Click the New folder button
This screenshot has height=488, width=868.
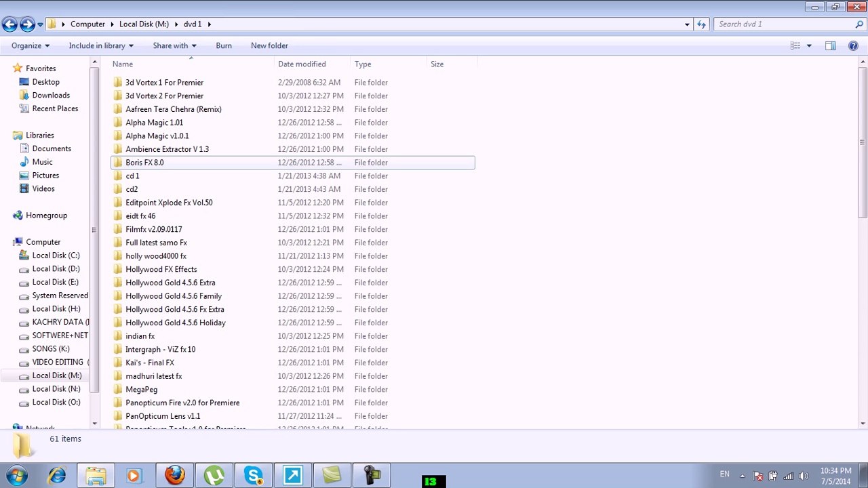[269, 46]
